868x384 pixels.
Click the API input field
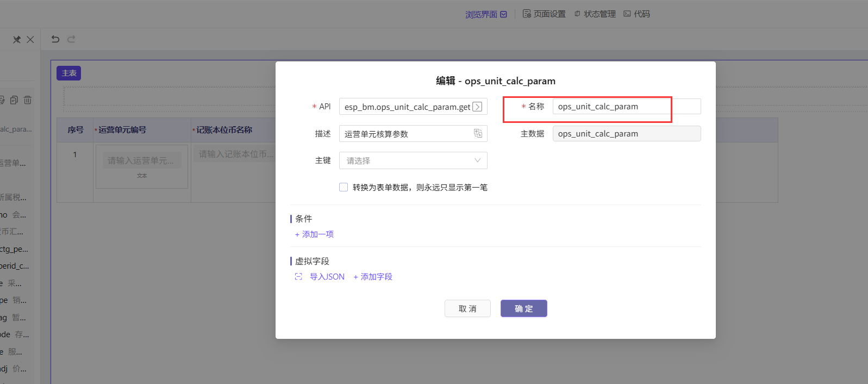tap(413, 107)
